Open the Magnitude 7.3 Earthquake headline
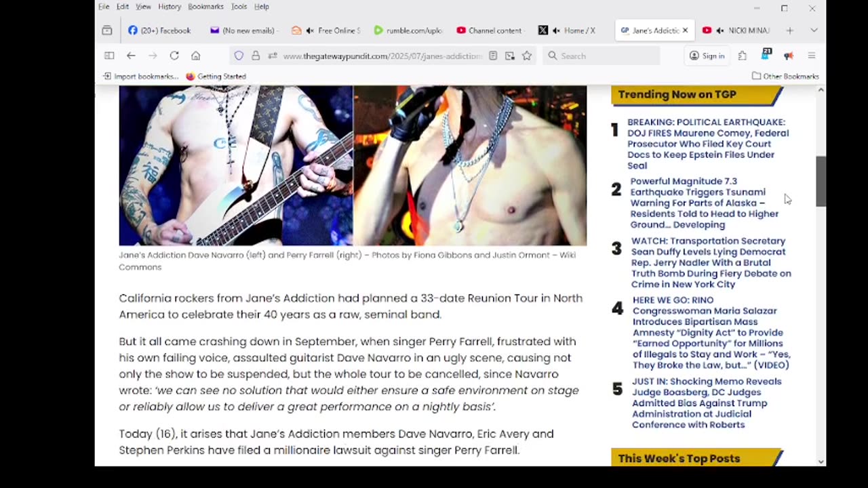This screenshot has width=868, height=488. [705, 203]
